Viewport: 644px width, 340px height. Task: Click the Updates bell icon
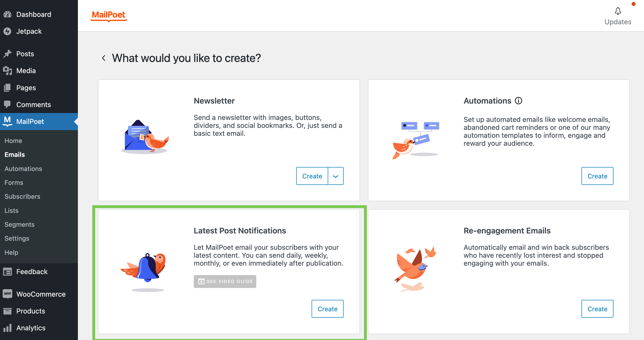(x=617, y=11)
